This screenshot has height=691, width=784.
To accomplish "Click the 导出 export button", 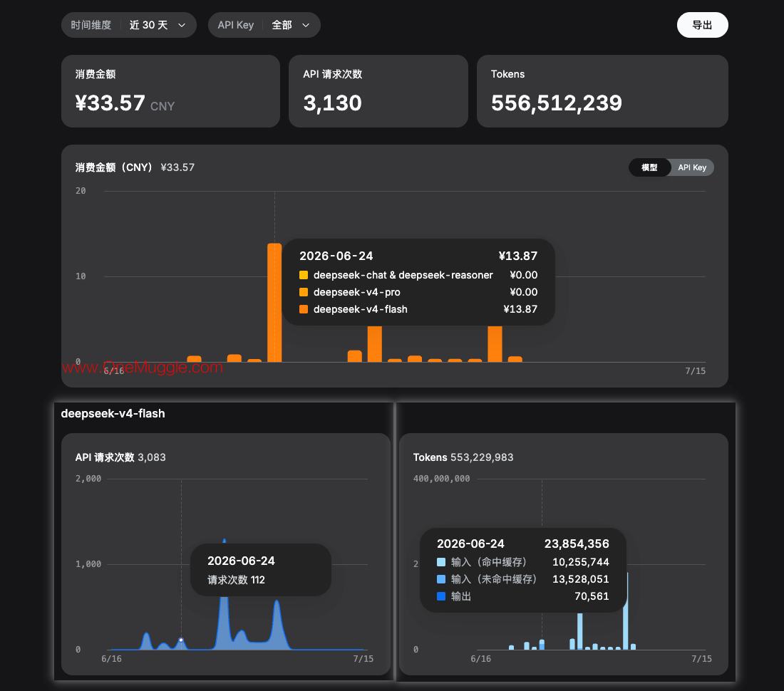I will pyautogui.click(x=702, y=25).
